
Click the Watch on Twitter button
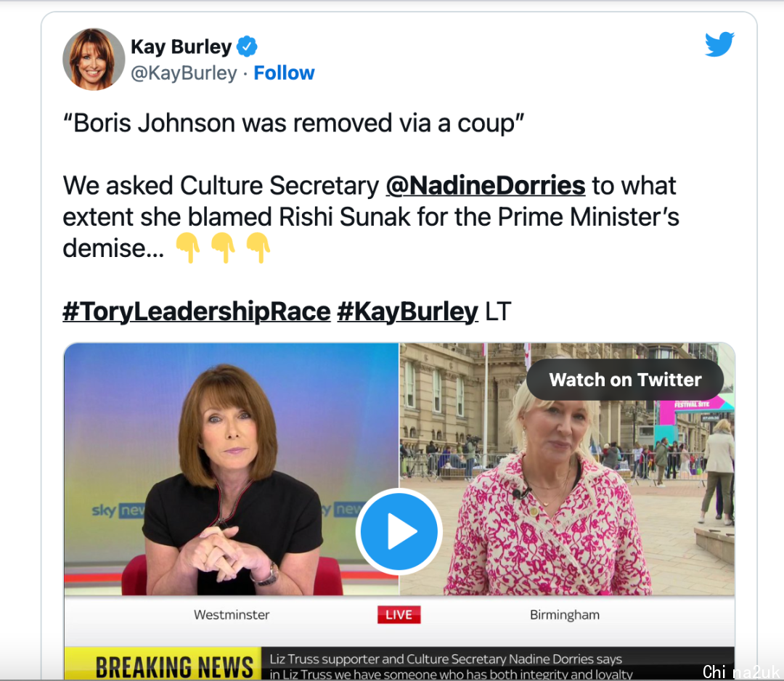pyautogui.click(x=625, y=380)
